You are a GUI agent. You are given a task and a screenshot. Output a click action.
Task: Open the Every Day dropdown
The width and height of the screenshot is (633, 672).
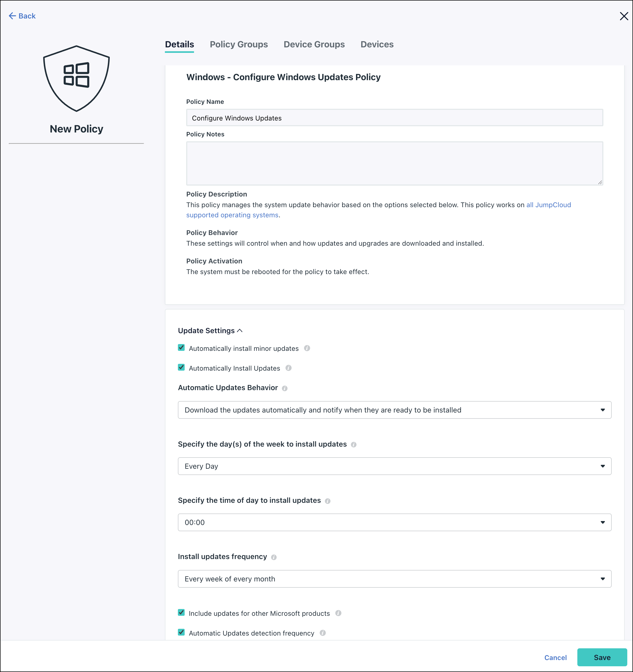tap(394, 466)
